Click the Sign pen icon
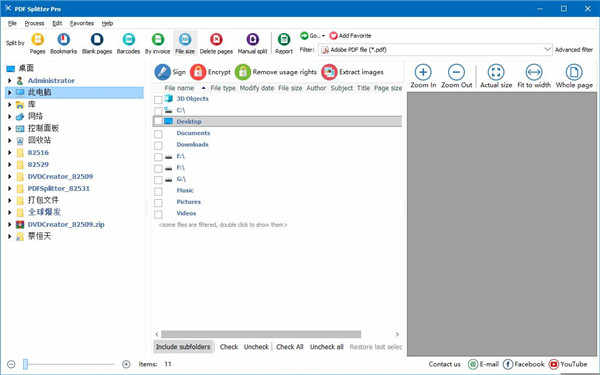The image size is (600, 375). 163,72
